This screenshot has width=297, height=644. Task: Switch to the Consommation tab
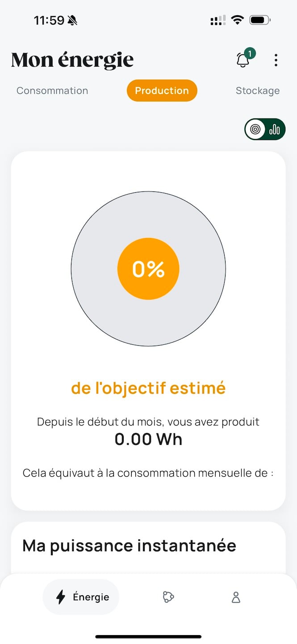[x=52, y=91]
